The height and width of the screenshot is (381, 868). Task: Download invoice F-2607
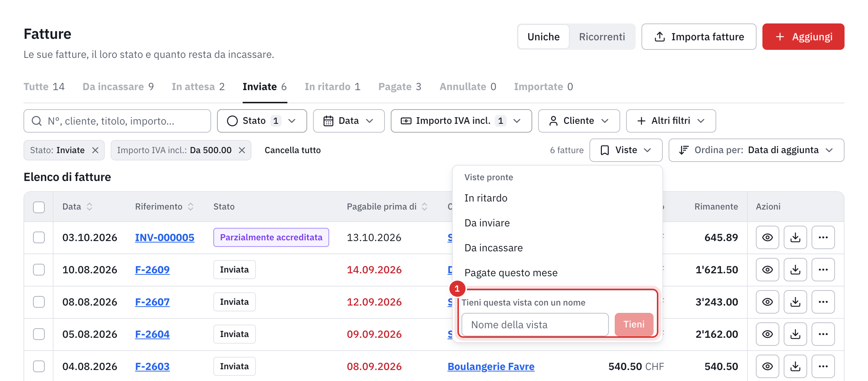point(795,302)
